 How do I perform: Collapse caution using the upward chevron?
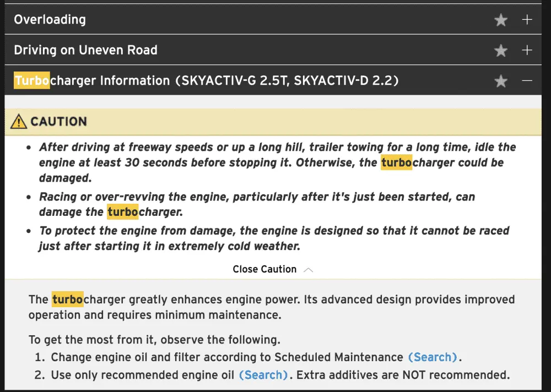[308, 270]
